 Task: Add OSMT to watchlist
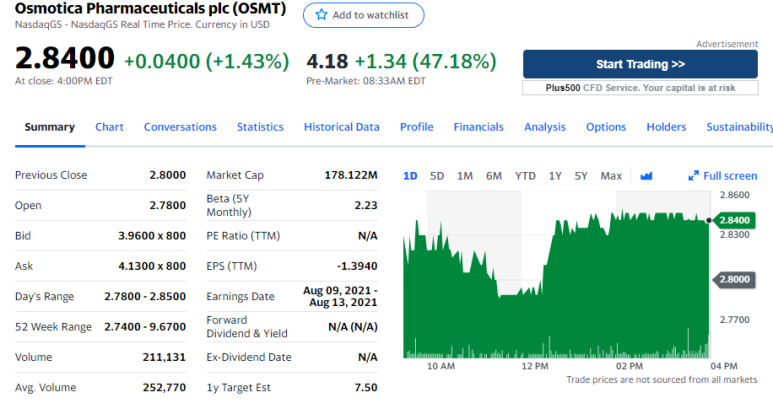tap(363, 15)
